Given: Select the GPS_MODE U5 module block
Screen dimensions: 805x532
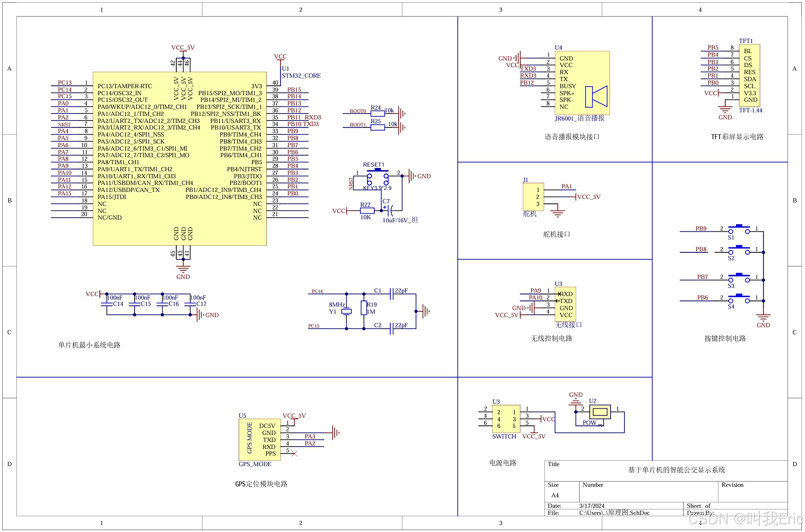Looking at the screenshot, I should click(x=259, y=440).
